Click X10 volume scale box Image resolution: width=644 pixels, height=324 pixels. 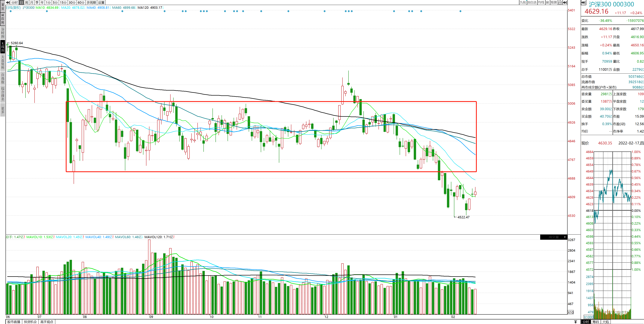[571, 312]
